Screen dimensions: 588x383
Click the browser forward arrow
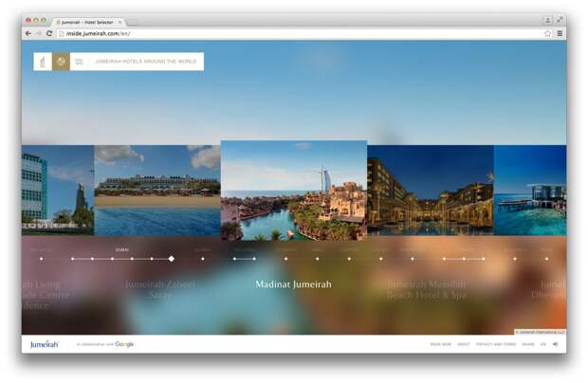point(38,33)
